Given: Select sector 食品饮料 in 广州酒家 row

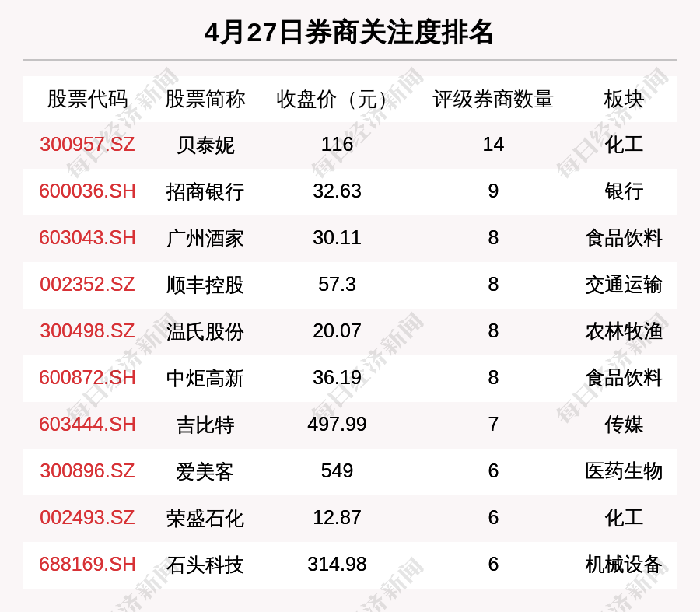Looking at the screenshot, I should point(624,238).
